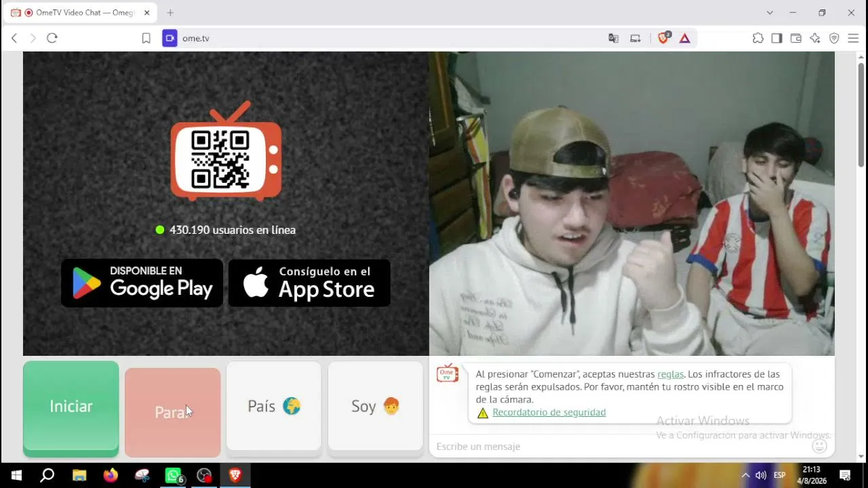Image resolution: width=868 pixels, height=488 pixels.
Task: Scan the QR code TV logo
Action: (x=226, y=151)
